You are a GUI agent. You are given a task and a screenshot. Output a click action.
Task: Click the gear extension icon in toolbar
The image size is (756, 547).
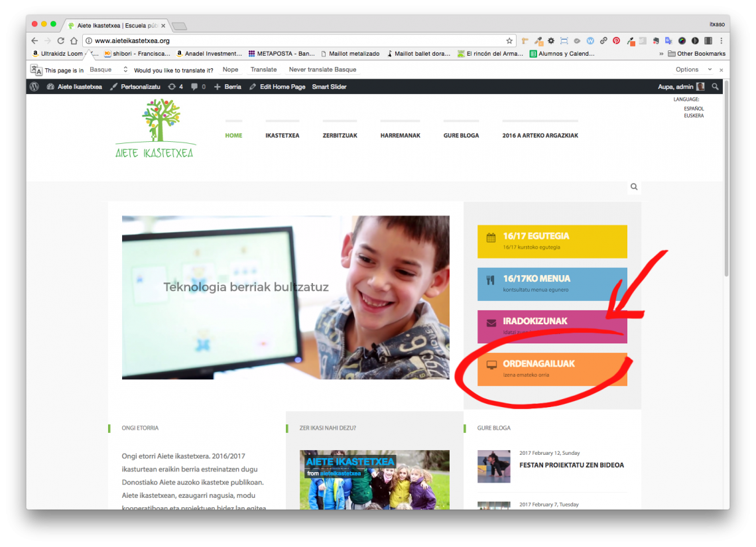tap(551, 41)
